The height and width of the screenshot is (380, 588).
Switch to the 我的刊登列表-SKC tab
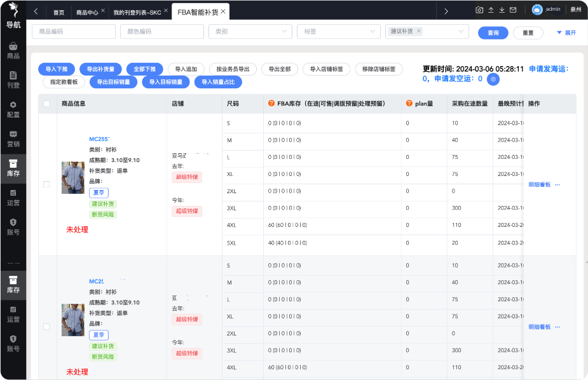coord(137,12)
